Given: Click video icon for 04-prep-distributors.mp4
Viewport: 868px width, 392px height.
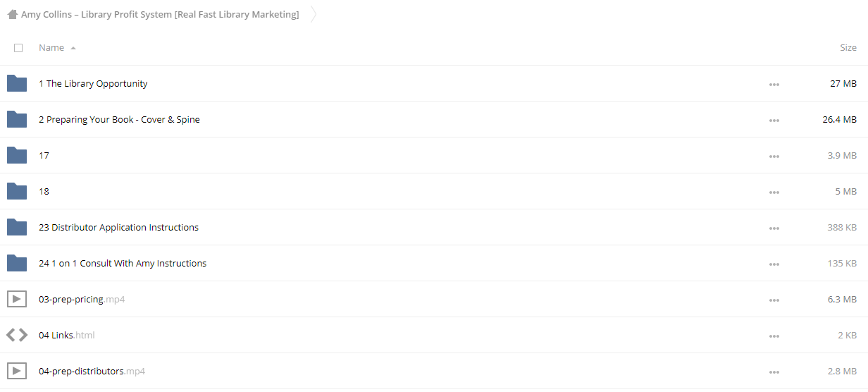Looking at the screenshot, I should tap(16, 371).
